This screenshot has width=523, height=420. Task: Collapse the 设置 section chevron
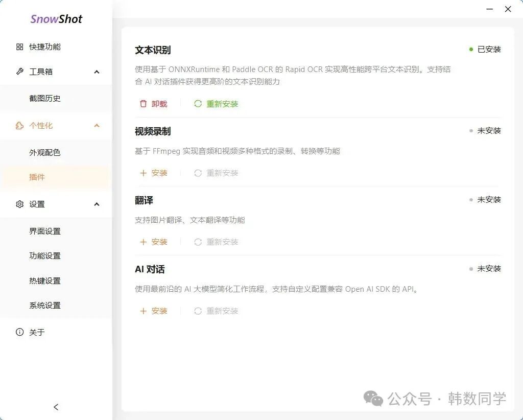(x=97, y=204)
